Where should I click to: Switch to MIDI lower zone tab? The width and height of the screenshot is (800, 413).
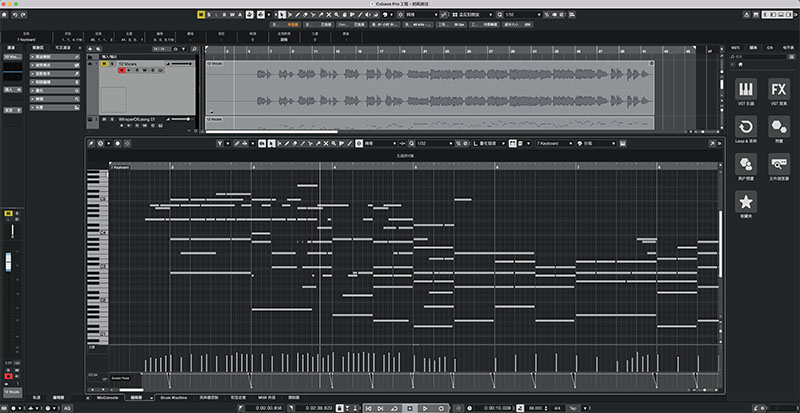(265, 397)
